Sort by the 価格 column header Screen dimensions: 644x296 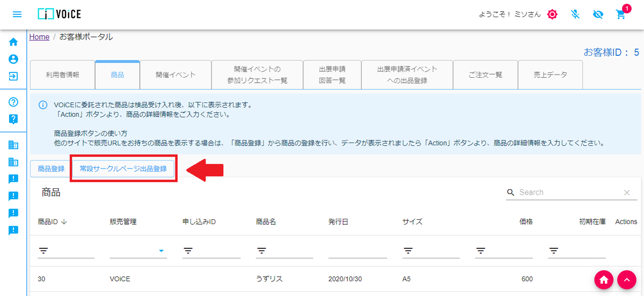(526, 221)
